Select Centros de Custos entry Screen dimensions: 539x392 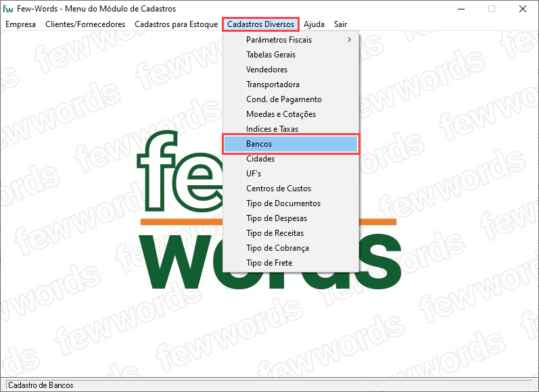291,189
